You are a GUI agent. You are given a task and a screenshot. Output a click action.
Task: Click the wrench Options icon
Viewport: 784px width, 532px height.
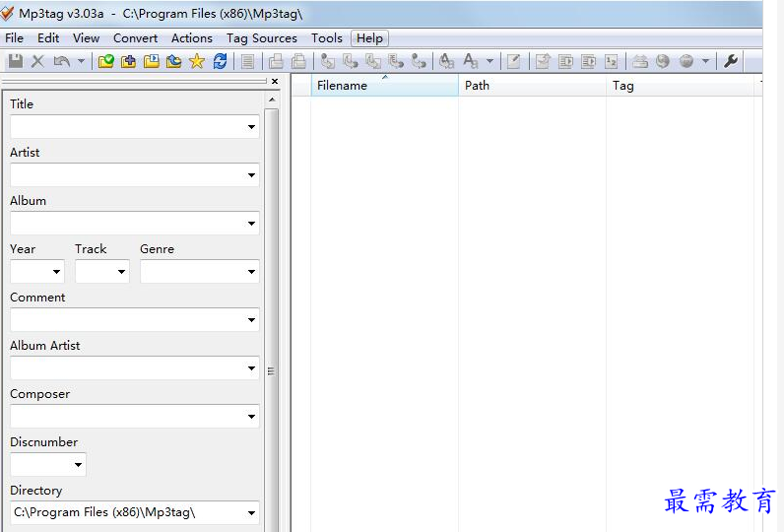coord(731,61)
